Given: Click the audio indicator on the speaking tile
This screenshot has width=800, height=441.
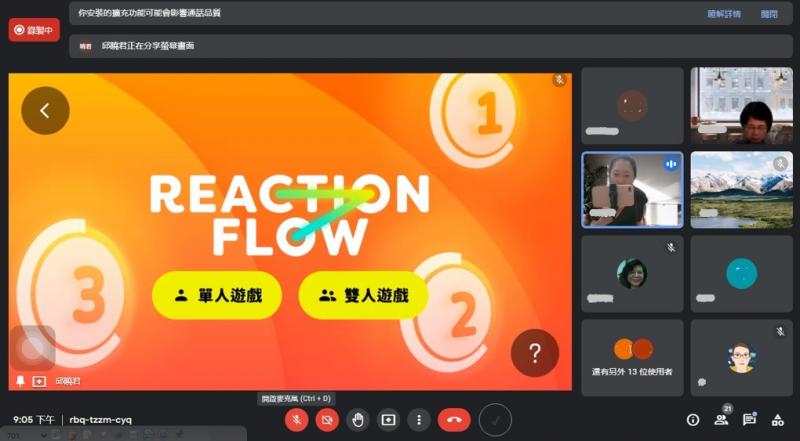Looking at the screenshot, I should click(670, 164).
